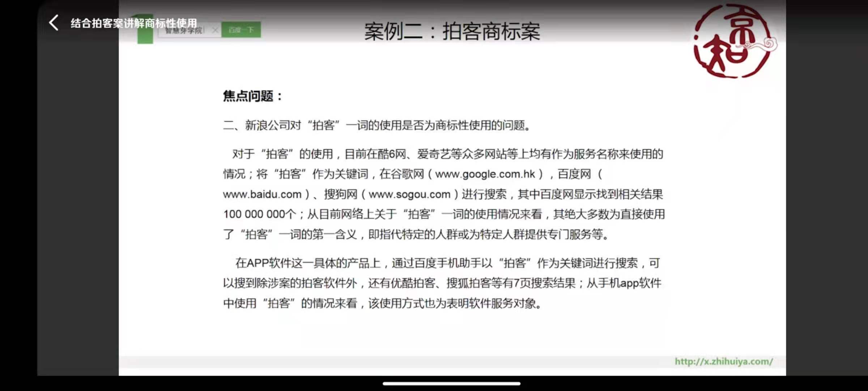
Task: Click the X clear icon in search box
Action: tap(215, 30)
